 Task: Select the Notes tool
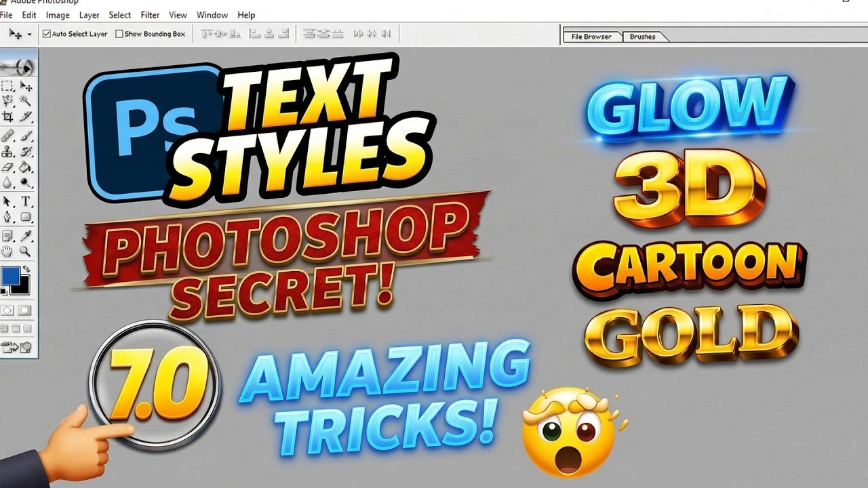click(x=7, y=236)
